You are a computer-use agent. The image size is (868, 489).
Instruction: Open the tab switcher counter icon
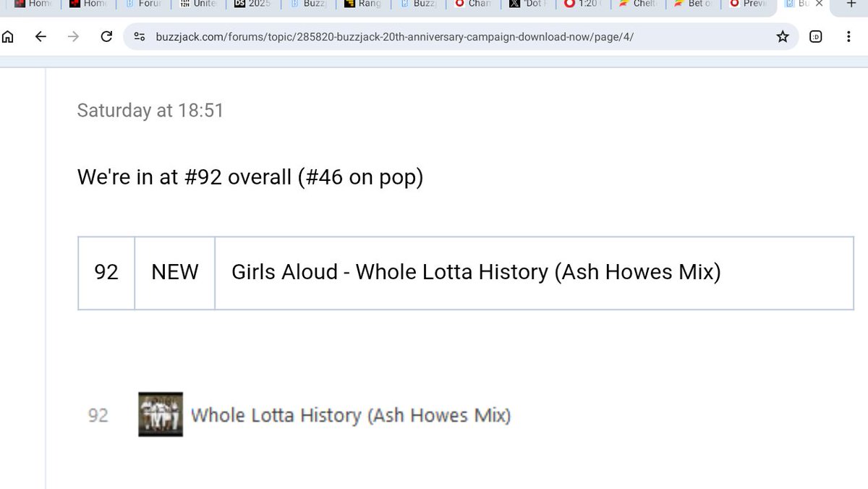click(x=816, y=36)
